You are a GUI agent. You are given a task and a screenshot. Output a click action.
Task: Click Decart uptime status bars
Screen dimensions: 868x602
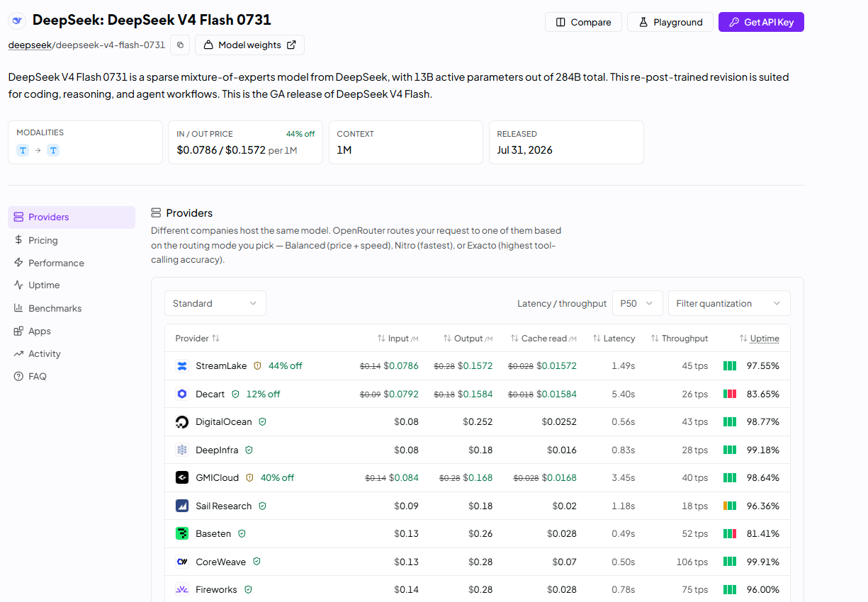click(730, 394)
